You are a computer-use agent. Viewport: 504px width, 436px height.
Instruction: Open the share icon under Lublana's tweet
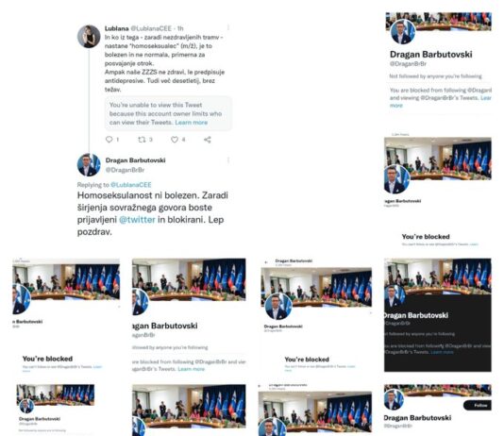208,140
